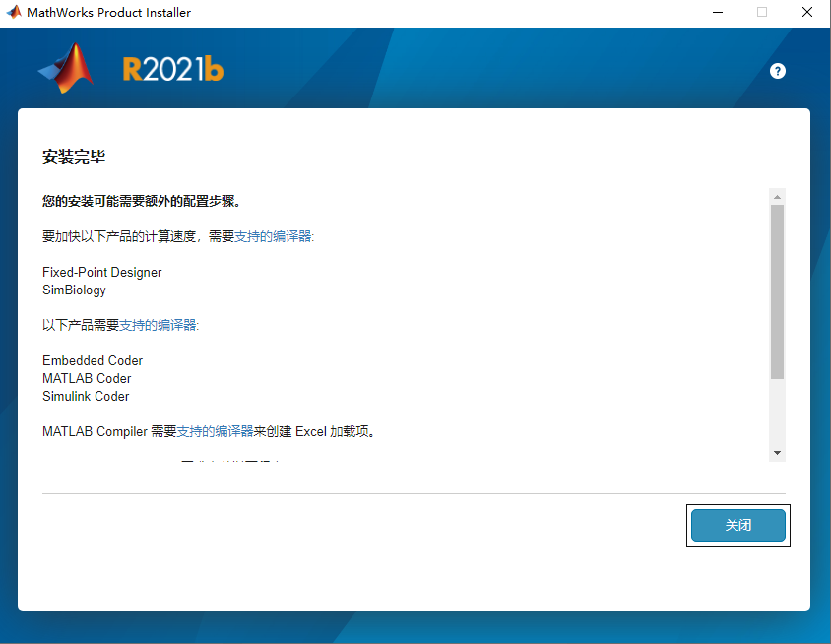Select the R2021b release label

coord(170,69)
